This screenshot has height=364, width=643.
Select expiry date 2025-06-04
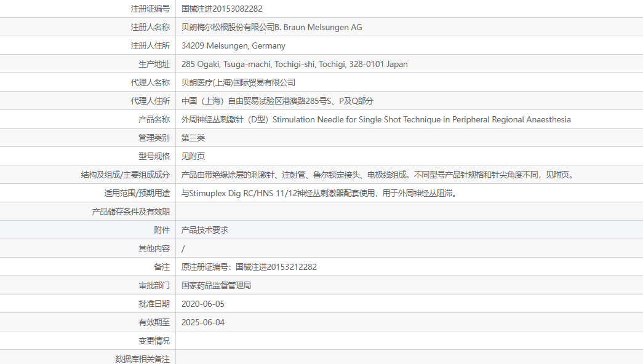(x=203, y=322)
